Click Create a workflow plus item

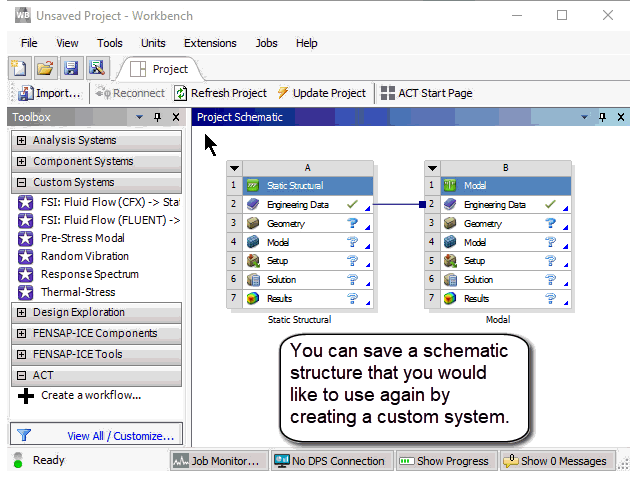(80, 396)
